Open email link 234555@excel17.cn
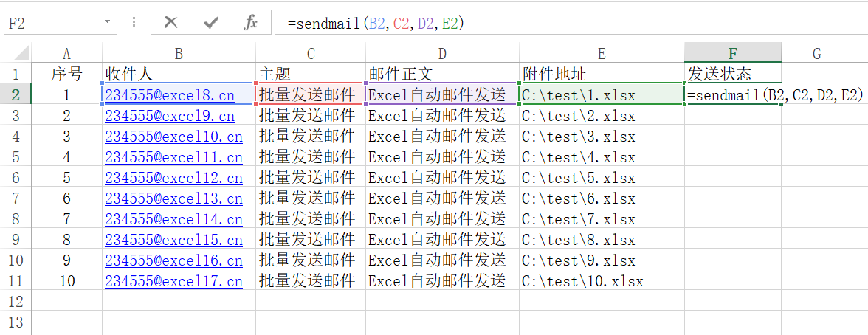The height and width of the screenshot is (335, 868). pos(174,281)
